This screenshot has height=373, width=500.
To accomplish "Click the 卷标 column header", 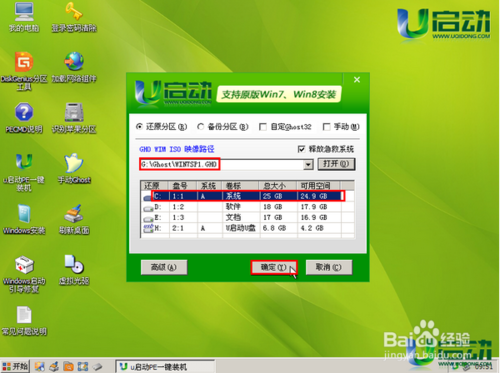I will (241, 186).
